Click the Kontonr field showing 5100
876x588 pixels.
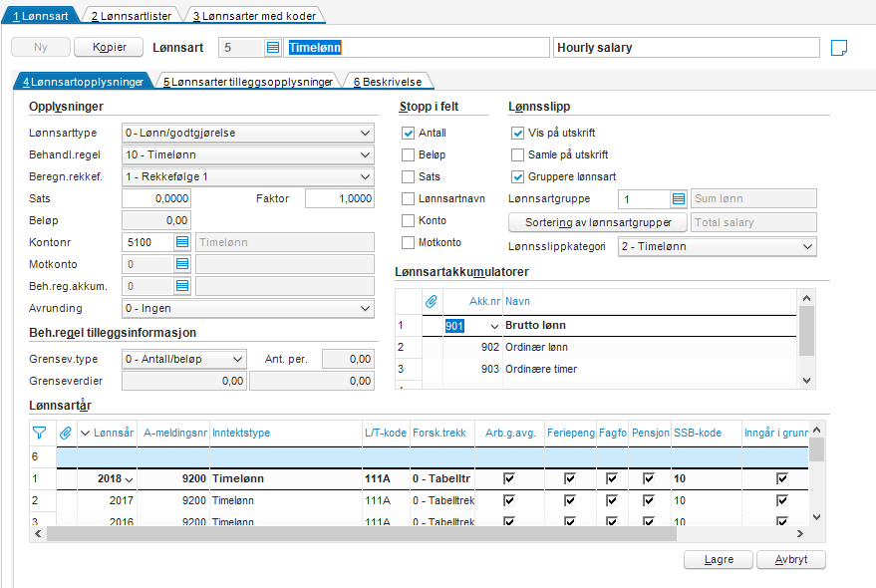[x=148, y=242]
